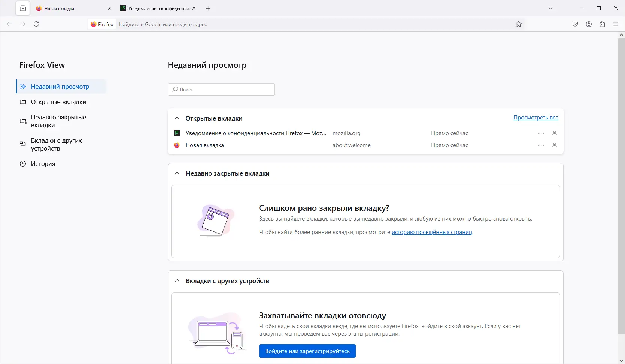Close the mozilla.org row in open tabs
The image size is (625, 364).
pos(555,133)
